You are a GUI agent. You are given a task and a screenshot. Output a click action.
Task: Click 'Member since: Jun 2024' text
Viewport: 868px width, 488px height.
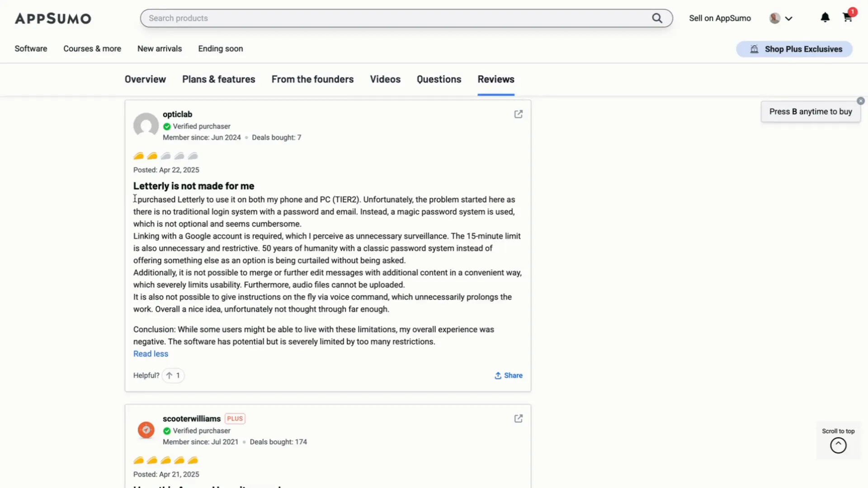(202, 137)
